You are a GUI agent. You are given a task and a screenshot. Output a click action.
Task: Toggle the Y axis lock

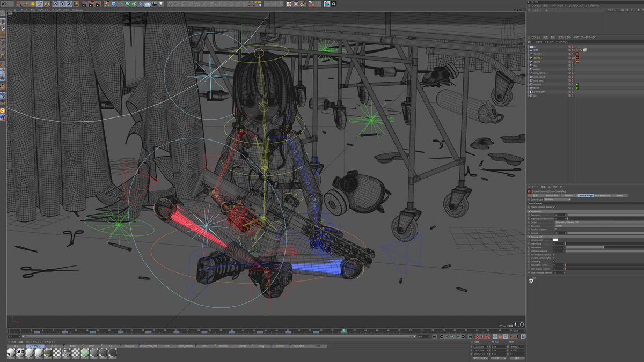pos(62,4)
